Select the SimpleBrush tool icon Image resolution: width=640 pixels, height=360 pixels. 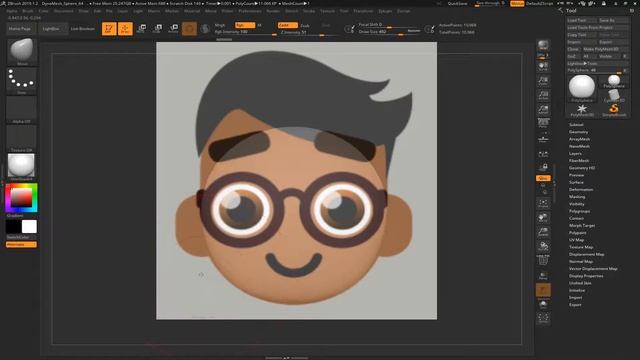coord(613,109)
